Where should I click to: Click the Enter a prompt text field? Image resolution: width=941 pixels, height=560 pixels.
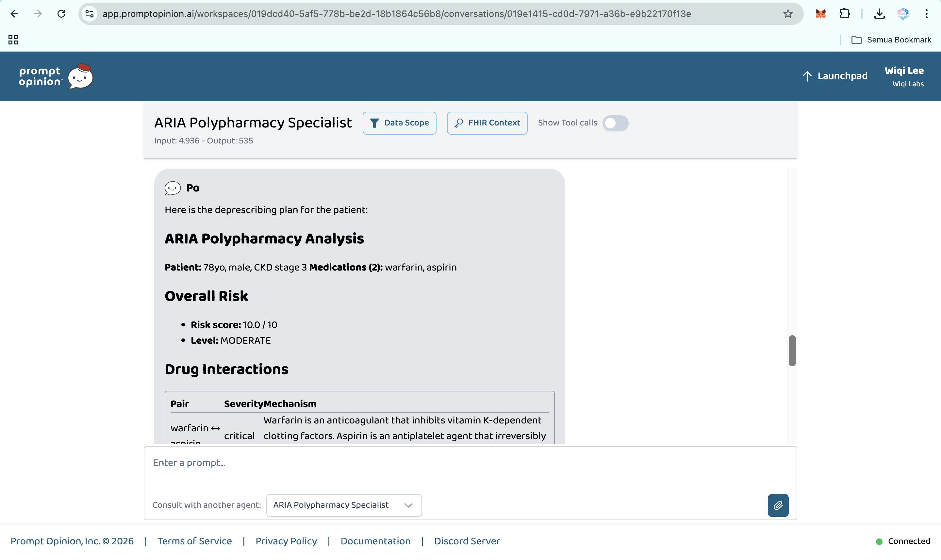pos(470,468)
